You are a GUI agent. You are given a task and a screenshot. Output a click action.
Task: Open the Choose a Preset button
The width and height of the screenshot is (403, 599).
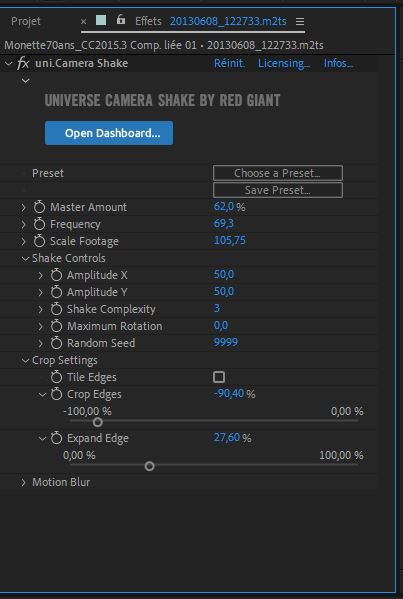point(278,173)
